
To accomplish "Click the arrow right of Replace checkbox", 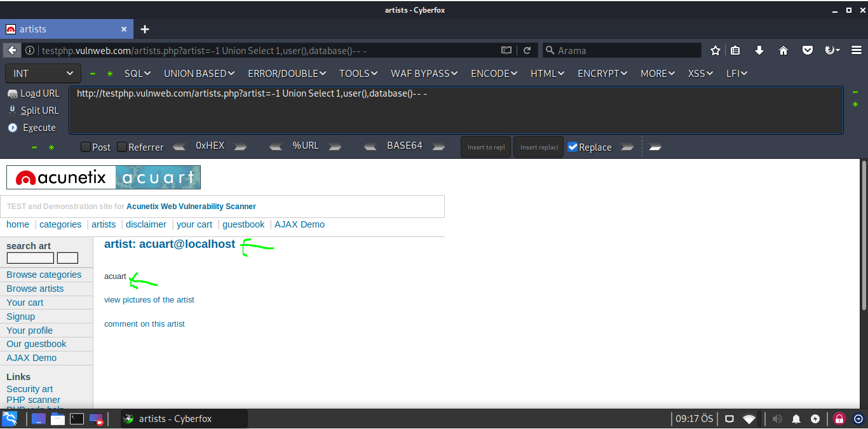I will click(x=627, y=147).
